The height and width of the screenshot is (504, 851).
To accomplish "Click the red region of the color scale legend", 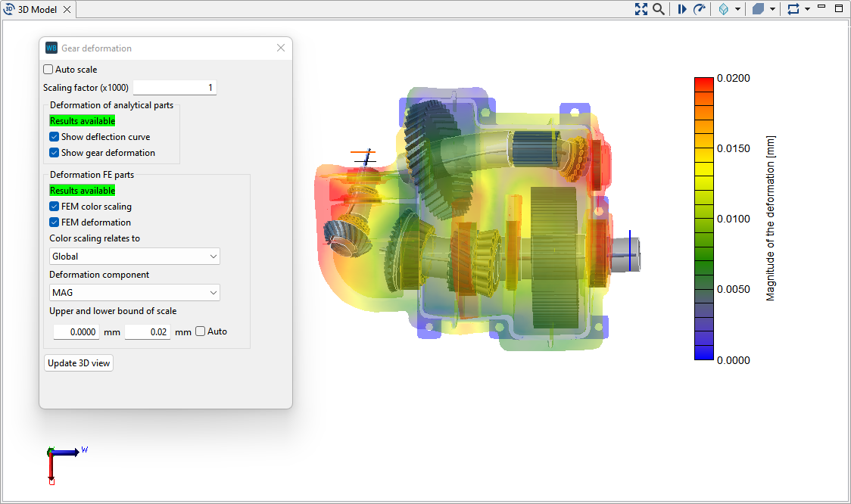I will pyautogui.click(x=703, y=79).
